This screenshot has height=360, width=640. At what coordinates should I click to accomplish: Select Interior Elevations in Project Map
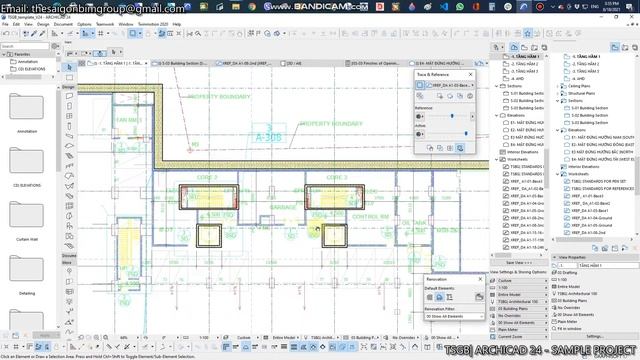pos(522,152)
